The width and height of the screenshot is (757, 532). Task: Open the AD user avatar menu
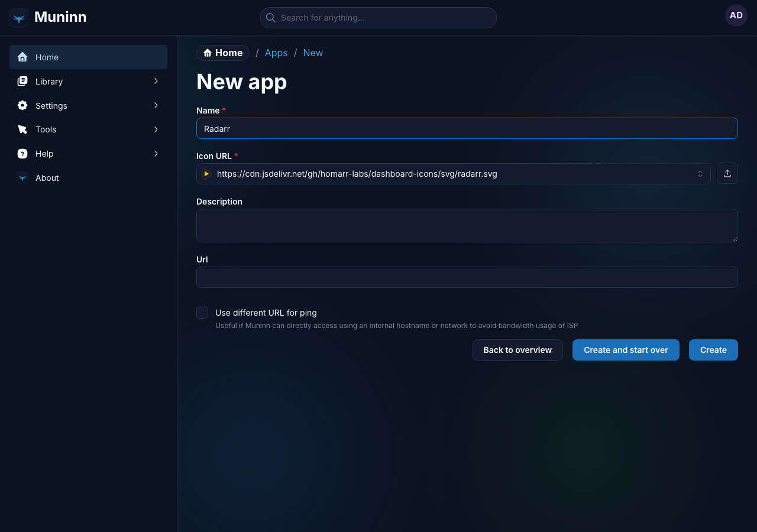(x=736, y=15)
